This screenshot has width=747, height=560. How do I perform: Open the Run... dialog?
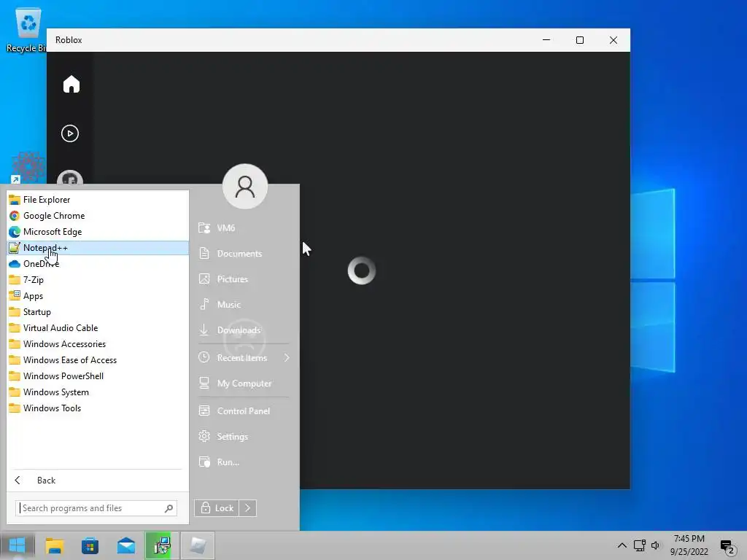(244, 462)
